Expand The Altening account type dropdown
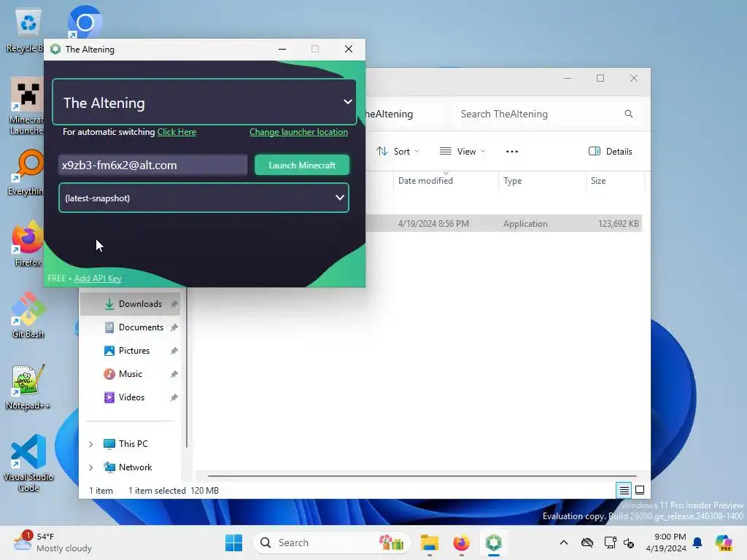Viewport: 747px width, 560px height. tap(204, 102)
